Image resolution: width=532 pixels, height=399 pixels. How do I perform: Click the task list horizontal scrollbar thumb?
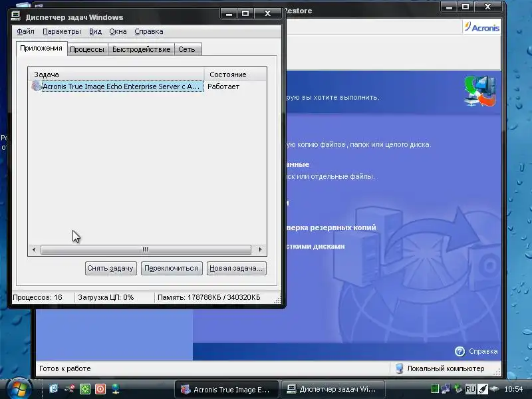pyautogui.click(x=146, y=250)
